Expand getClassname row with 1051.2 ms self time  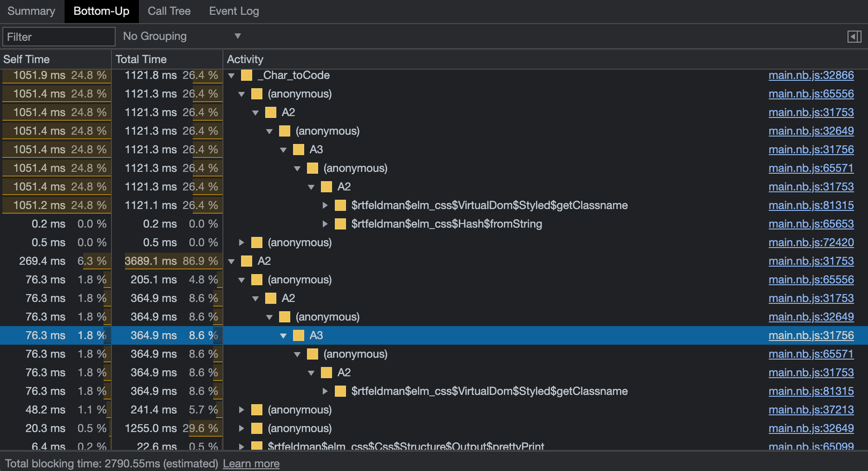(325, 205)
